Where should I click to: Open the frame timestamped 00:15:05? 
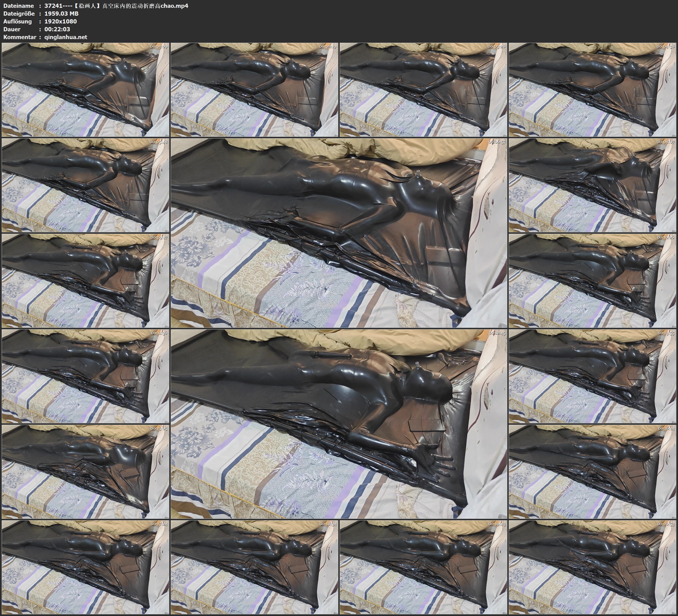85,472
